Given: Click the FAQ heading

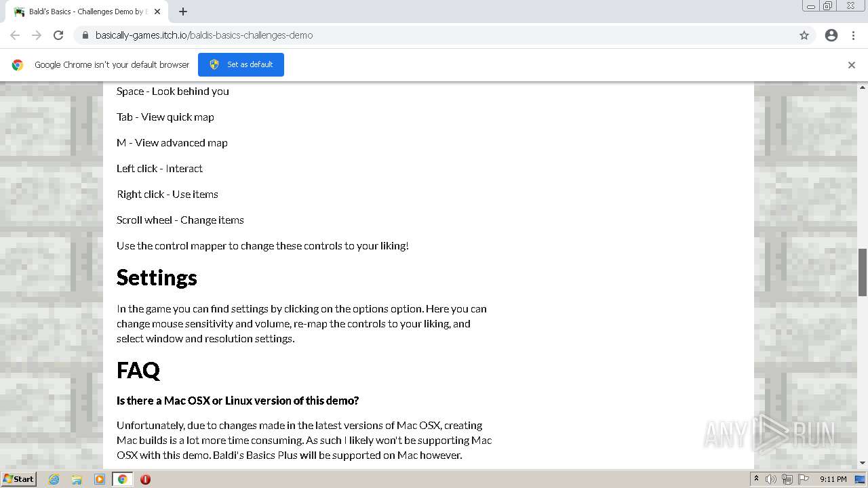Looking at the screenshot, I should point(138,370).
